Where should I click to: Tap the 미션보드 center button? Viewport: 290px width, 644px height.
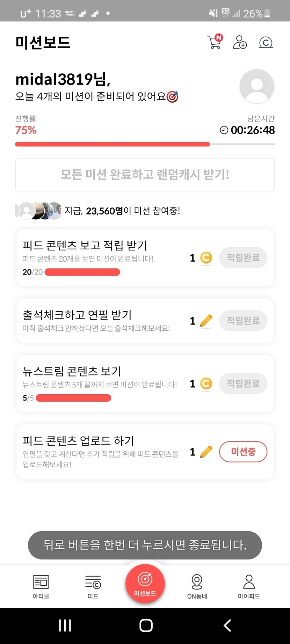pyautogui.click(x=145, y=584)
